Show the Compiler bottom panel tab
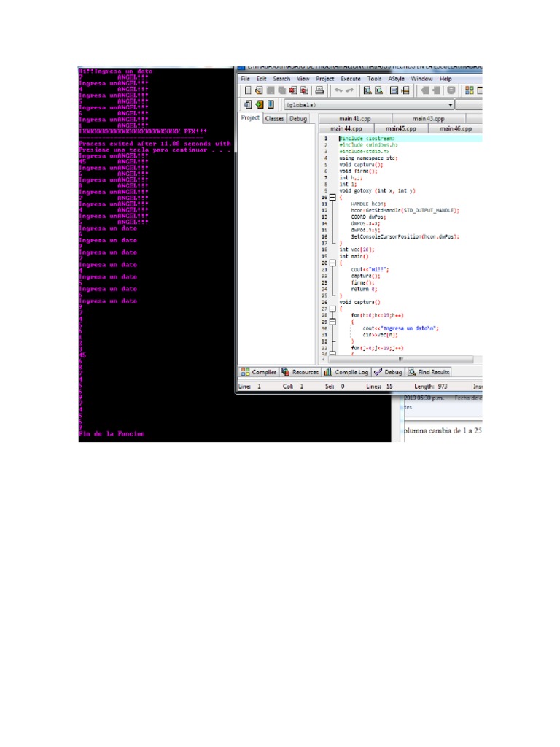 coord(259,372)
